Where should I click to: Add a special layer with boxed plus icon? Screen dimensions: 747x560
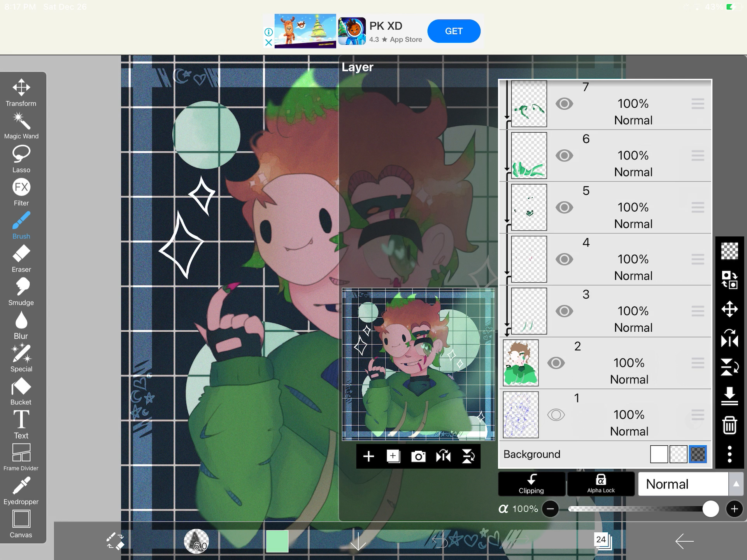coord(393,456)
